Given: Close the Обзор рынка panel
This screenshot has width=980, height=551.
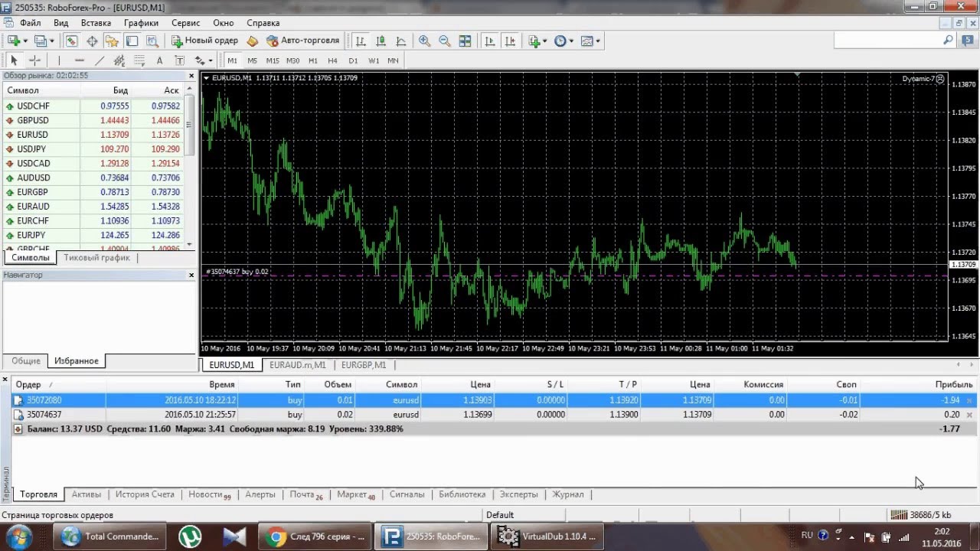Looking at the screenshot, I should [x=191, y=76].
